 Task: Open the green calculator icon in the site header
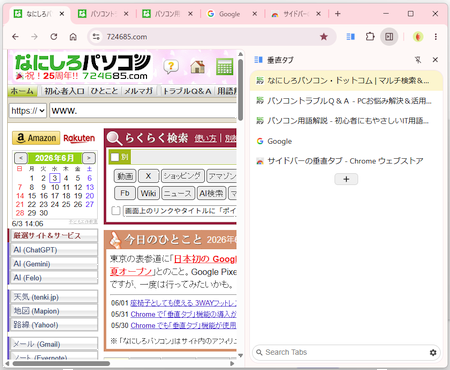(224, 67)
